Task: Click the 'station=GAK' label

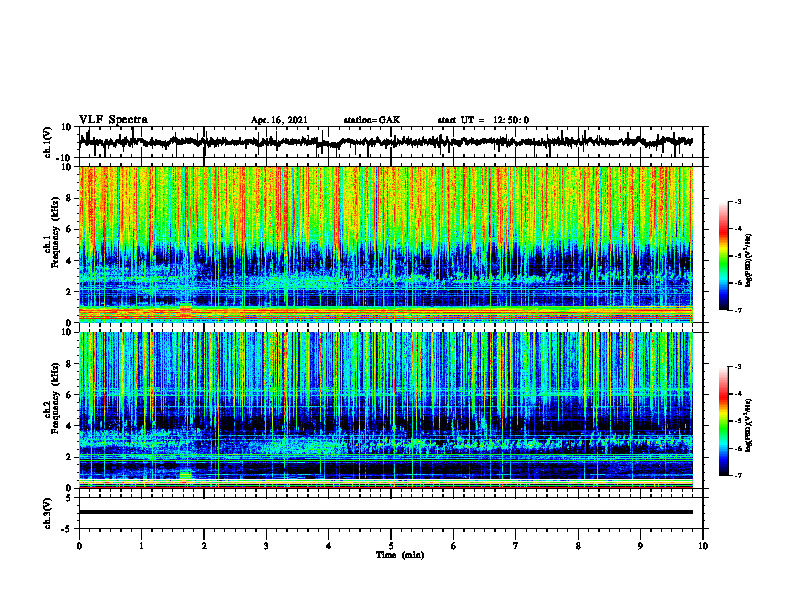Action: click(x=372, y=120)
